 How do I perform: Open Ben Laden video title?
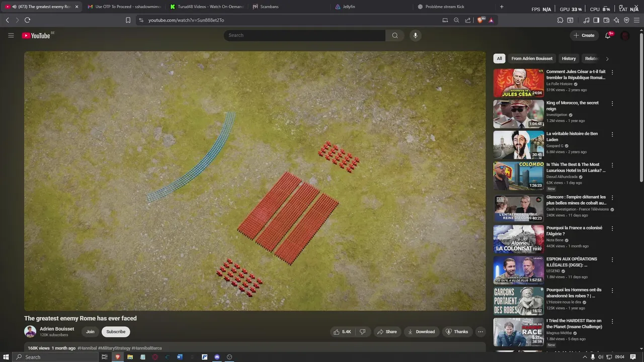point(572,137)
